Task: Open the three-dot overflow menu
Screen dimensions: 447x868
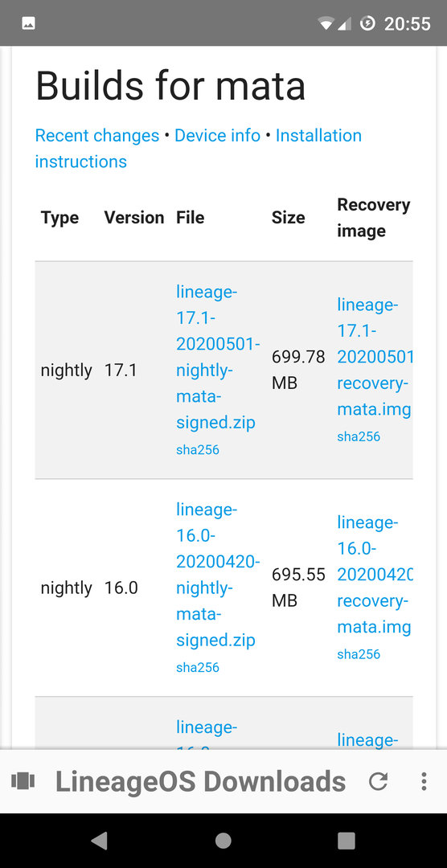Action: click(424, 781)
